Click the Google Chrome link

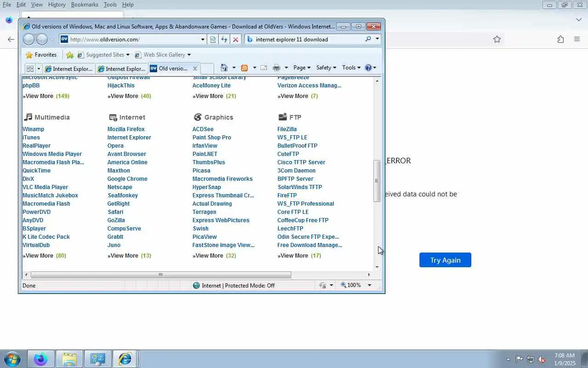point(127,179)
